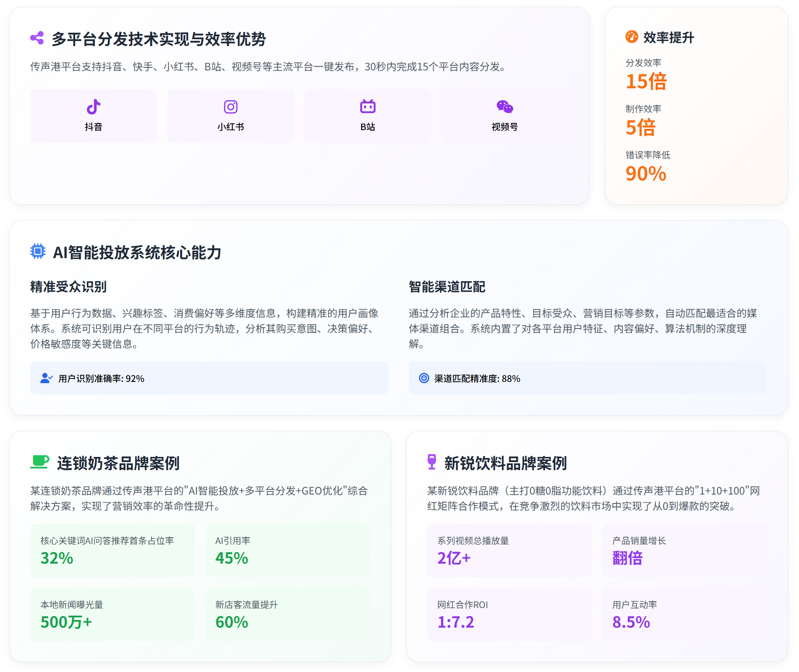Click the chip icon next to AI智能投放系统核心能力
Screen dimensions: 799x672
point(38,251)
